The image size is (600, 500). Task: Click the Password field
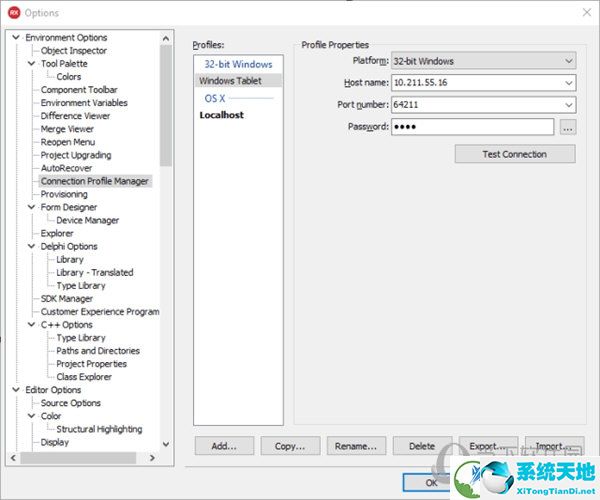coord(472,127)
